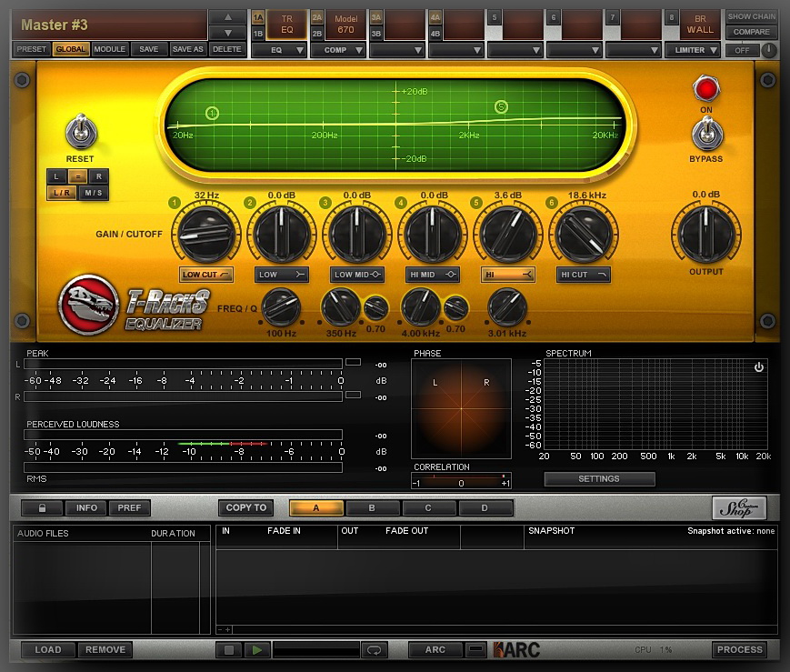Click the stop playback button
Viewport: 790px width, 672px height.
[x=229, y=650]
